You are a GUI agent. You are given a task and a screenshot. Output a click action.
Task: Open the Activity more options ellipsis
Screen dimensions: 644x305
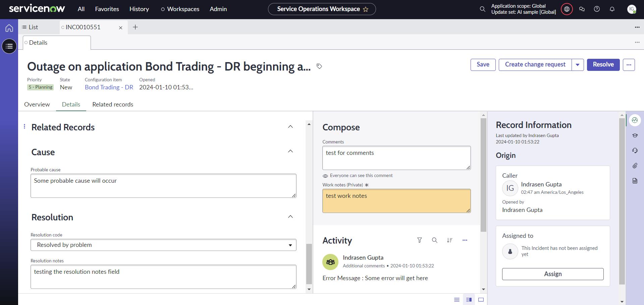point(465,240)
